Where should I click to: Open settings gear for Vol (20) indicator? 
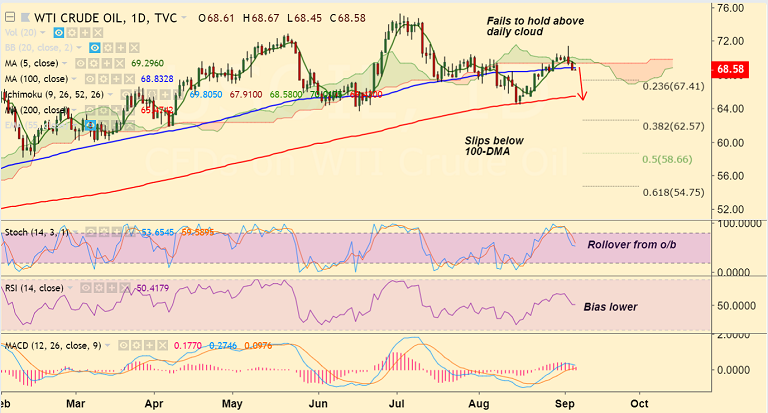(x=72, y=33)
